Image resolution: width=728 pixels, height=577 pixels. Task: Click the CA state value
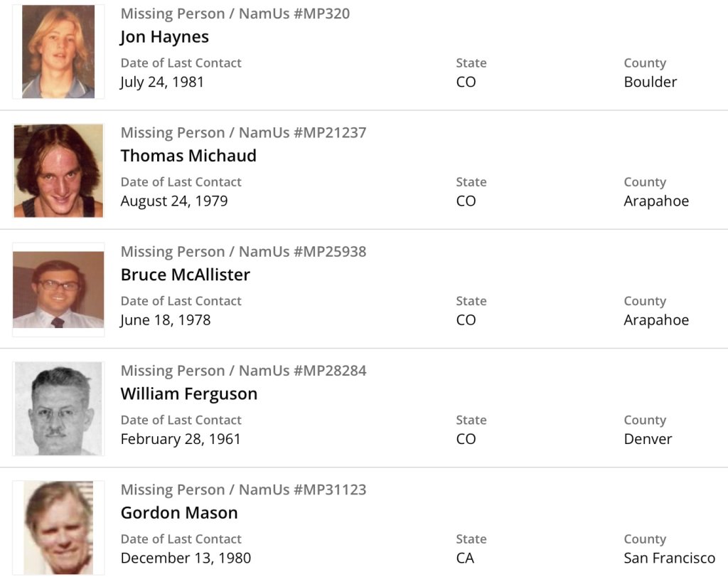pos(465,558)
